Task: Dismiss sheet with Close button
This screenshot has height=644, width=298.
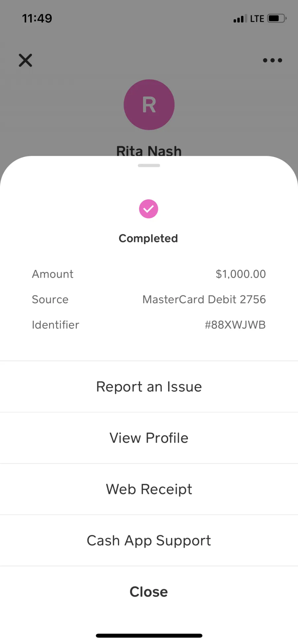Action: point(149,591)
